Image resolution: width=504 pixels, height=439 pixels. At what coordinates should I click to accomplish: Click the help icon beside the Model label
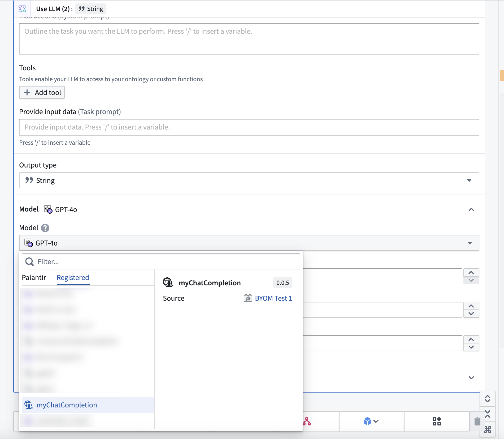[x=45, y=228]
